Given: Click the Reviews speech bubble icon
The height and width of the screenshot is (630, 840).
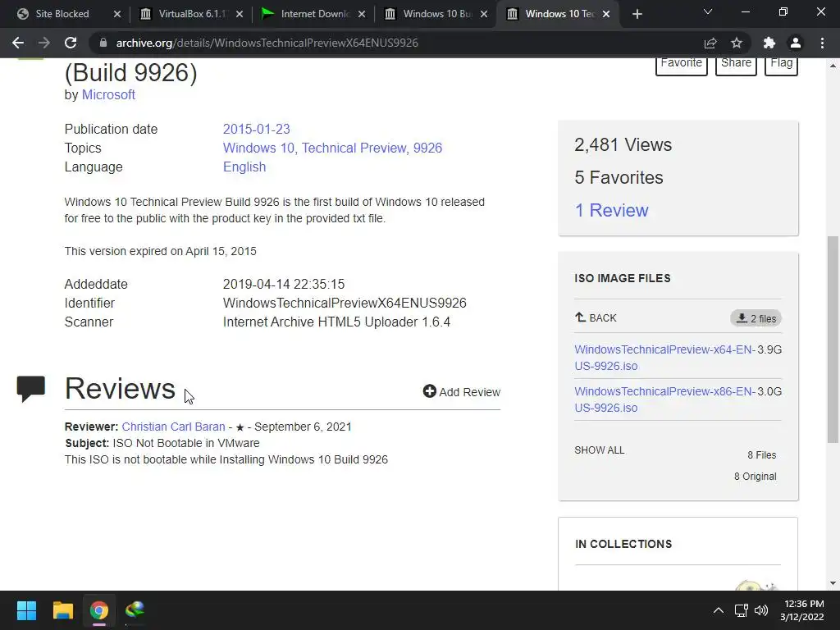Looking at the screenshot, I should coord(30,389).
